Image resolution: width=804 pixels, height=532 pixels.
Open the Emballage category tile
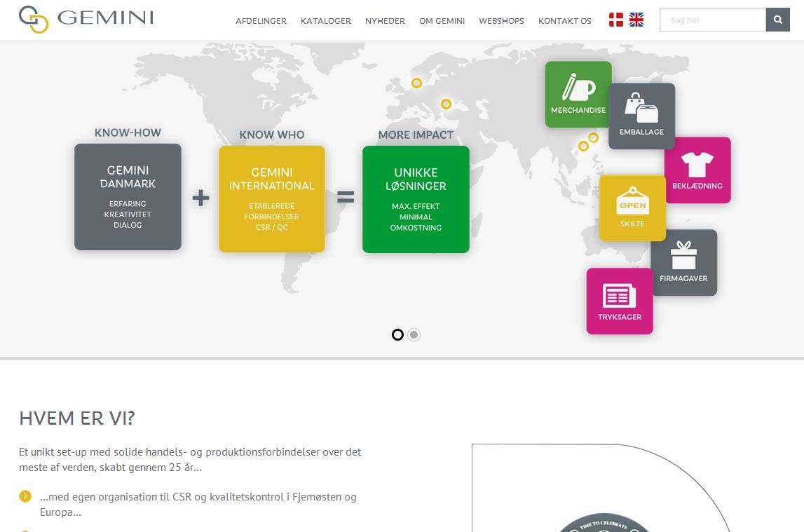(x=641, y=116)
